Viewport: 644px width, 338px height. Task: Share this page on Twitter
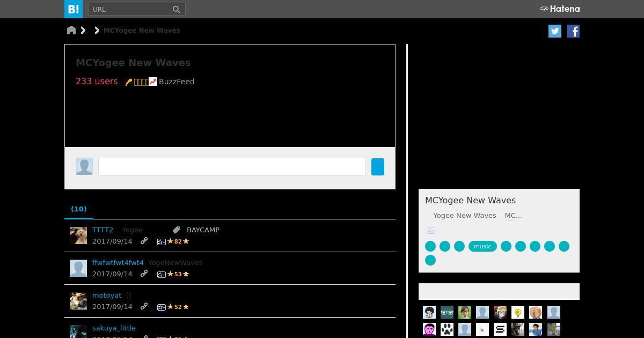point(555,31)
